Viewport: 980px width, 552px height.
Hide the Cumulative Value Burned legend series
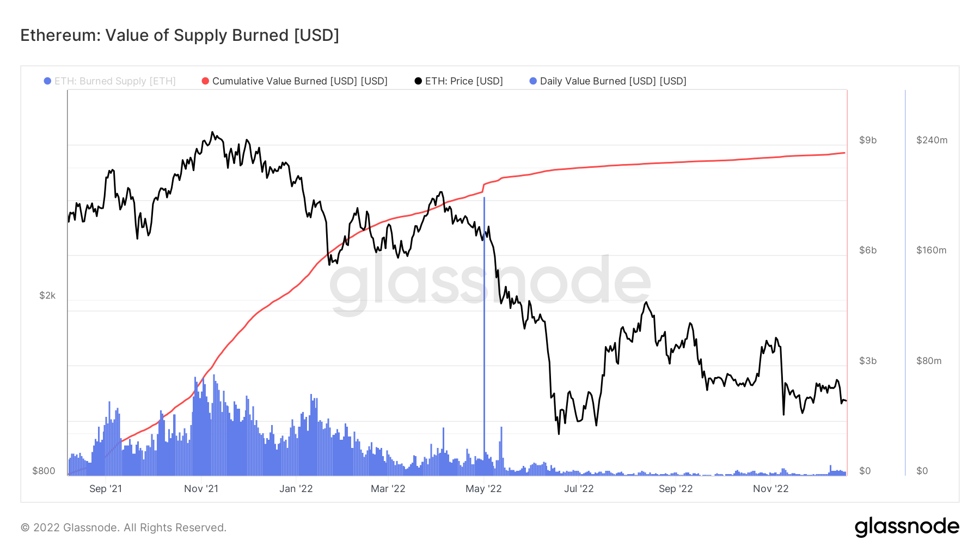coord(299,81)
